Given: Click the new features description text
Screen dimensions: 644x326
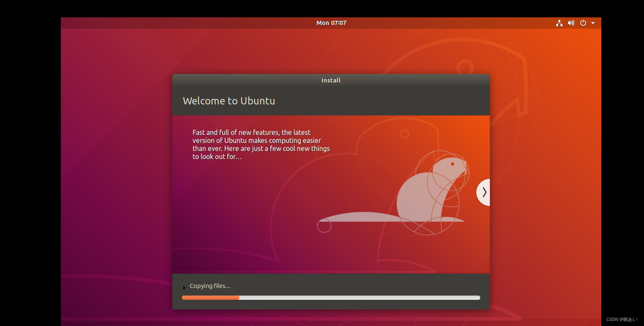Looking at the screenshot, I should point(261,144).
